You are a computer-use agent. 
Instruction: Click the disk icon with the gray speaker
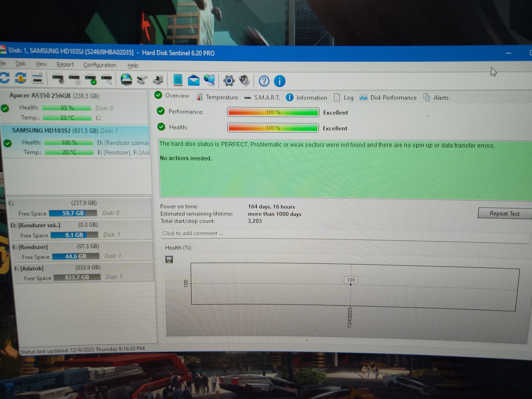click(58, 79)
